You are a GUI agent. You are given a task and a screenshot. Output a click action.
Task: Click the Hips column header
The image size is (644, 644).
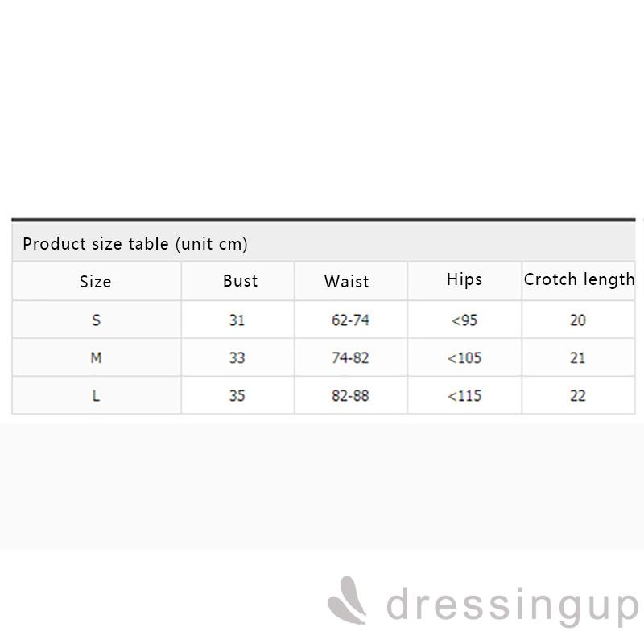[x=464, y=279]
